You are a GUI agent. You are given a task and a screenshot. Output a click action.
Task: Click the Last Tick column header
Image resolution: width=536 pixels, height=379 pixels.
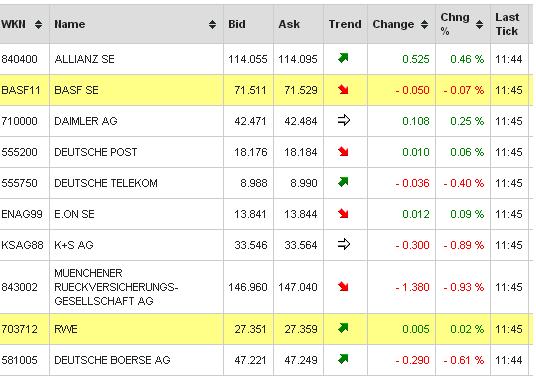pyautogui.click(x=507, y=24)
